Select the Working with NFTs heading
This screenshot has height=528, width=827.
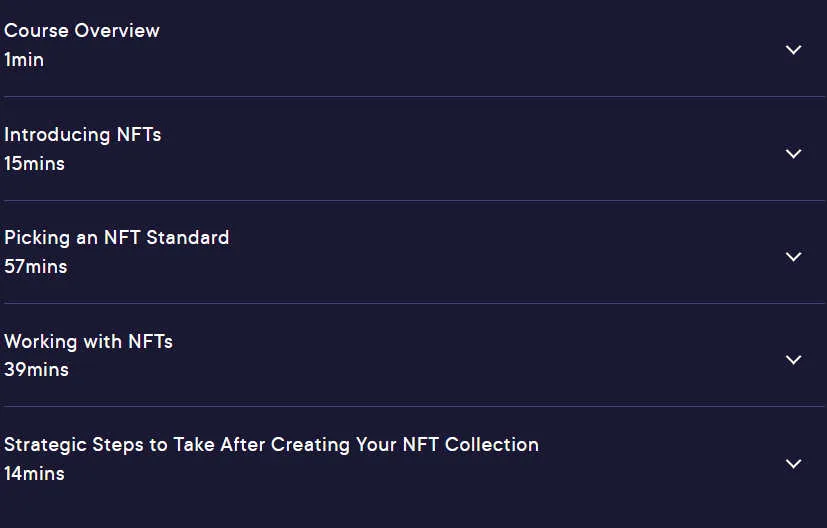89,341
